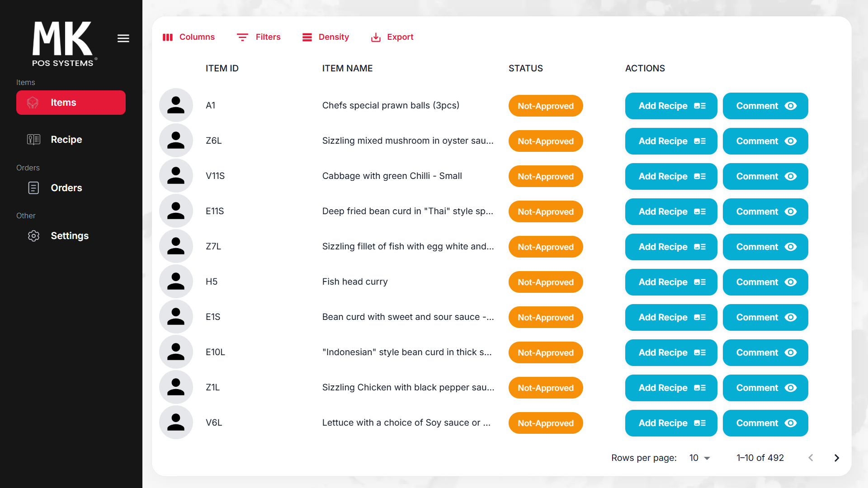This screenshot has height=488, width=868.
Task: Click the previous page arrow
Action: coord(811,458)
